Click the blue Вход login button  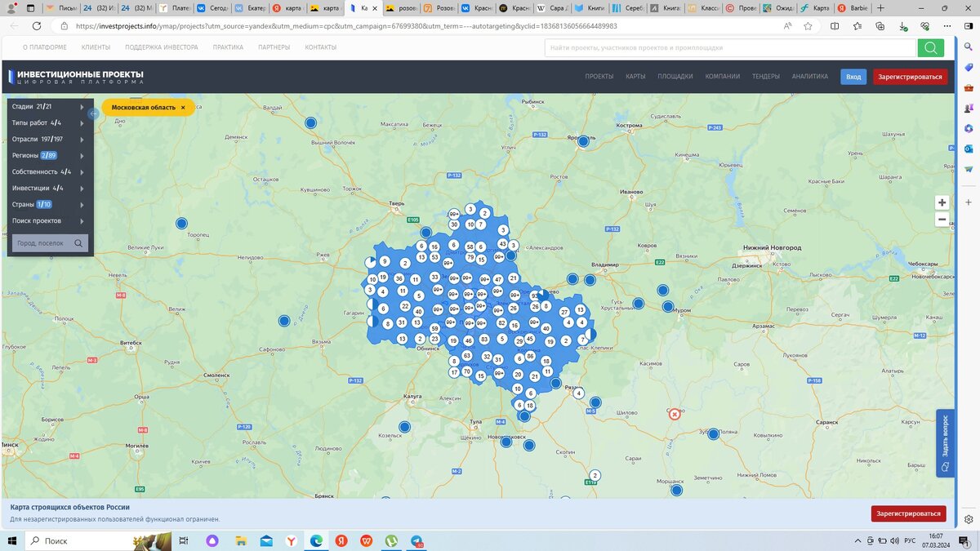pos(853,77)
